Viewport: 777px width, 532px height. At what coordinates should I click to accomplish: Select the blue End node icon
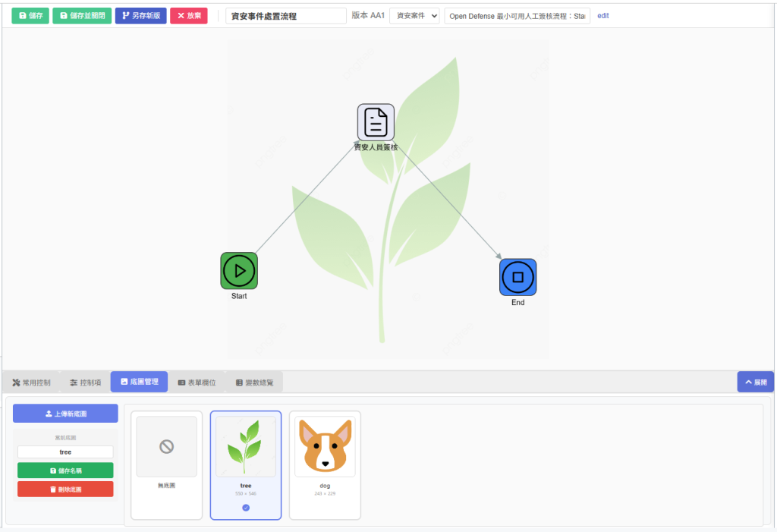pyautogui.click(x=517, y=277)
